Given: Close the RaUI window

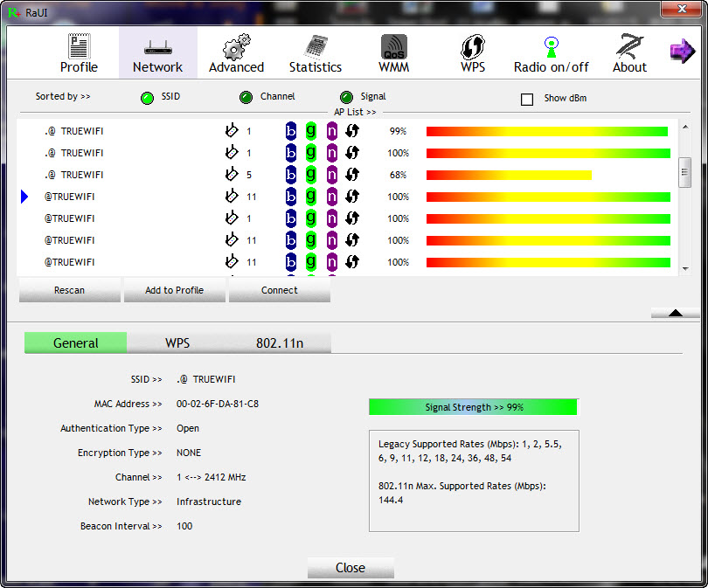Looking at the screenshot, I should [682, 9].
